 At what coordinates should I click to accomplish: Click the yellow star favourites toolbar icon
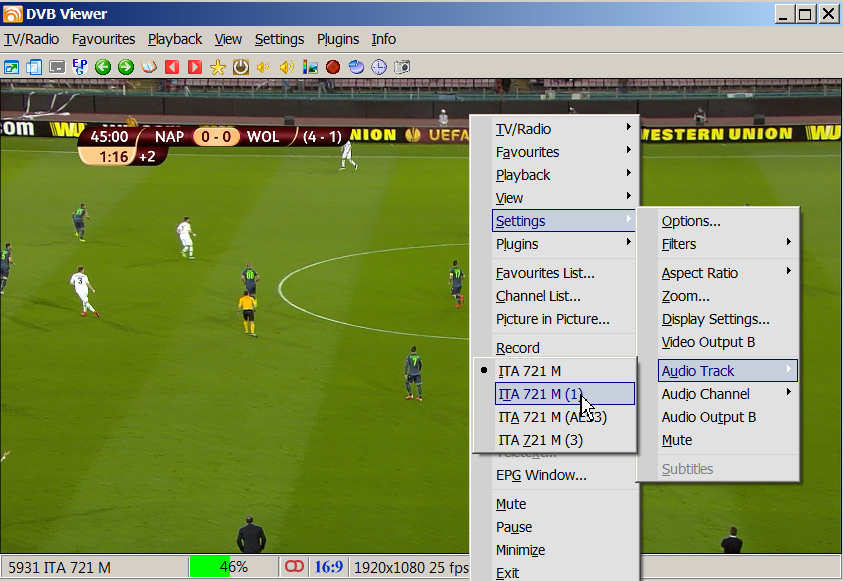click(218, 67)
